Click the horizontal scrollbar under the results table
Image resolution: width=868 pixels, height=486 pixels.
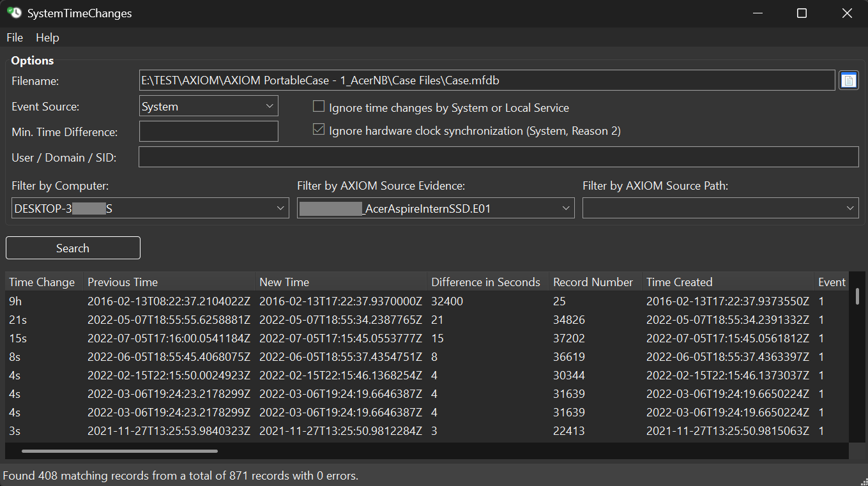[119, 451]
